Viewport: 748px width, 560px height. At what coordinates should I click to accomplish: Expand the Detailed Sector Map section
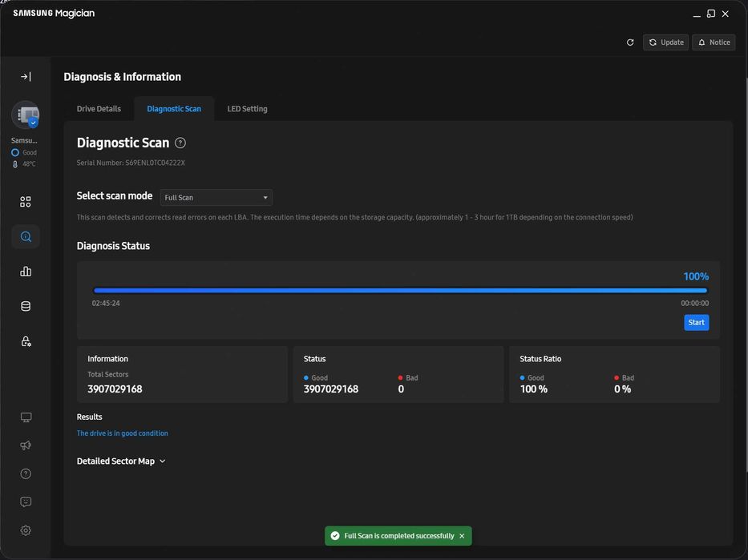click(121, 461)
